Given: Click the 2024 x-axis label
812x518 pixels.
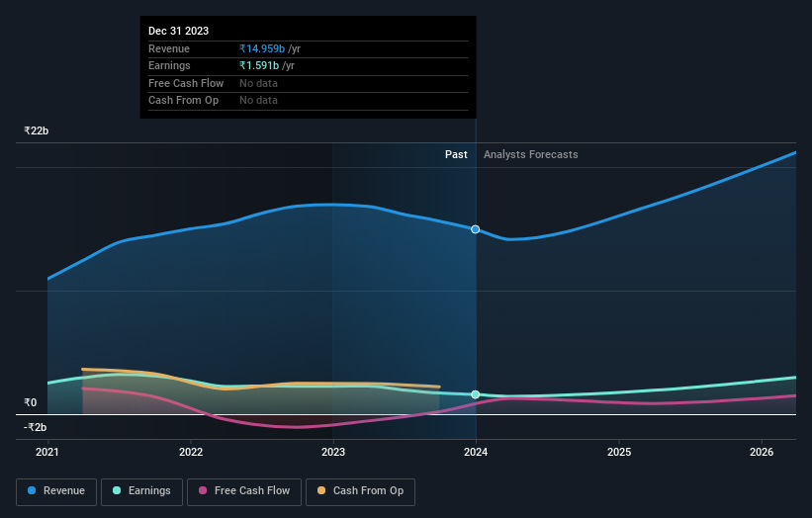Looking at the screenshot, I should point(476,452).
